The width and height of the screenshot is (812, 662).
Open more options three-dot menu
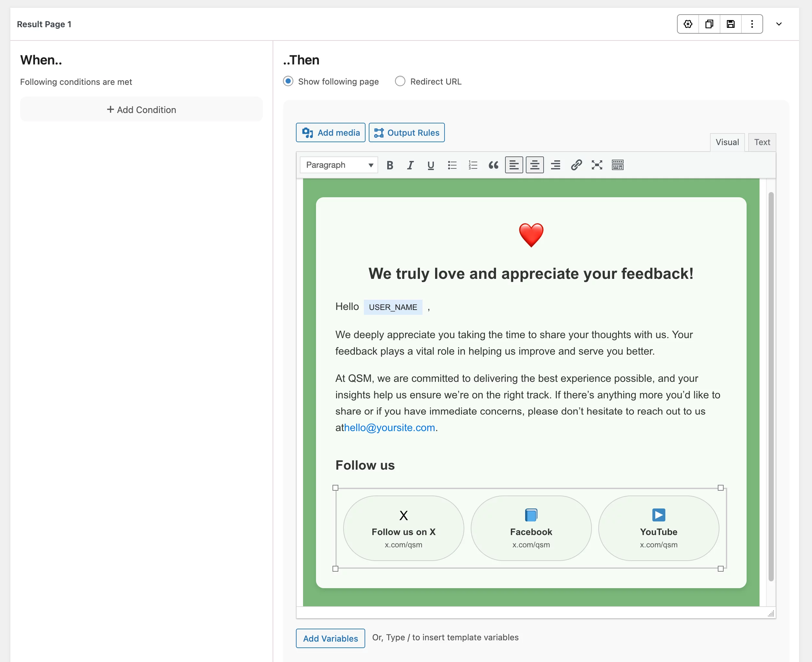tap(752, 24)
